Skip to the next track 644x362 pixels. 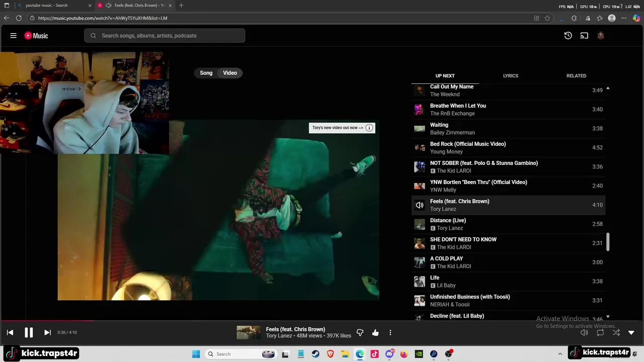pos(47,332)
